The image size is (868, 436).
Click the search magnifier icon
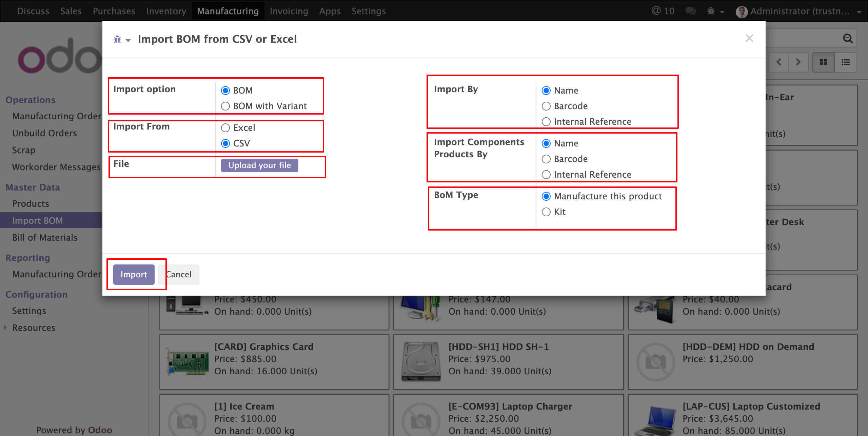(x=848, y=38)
